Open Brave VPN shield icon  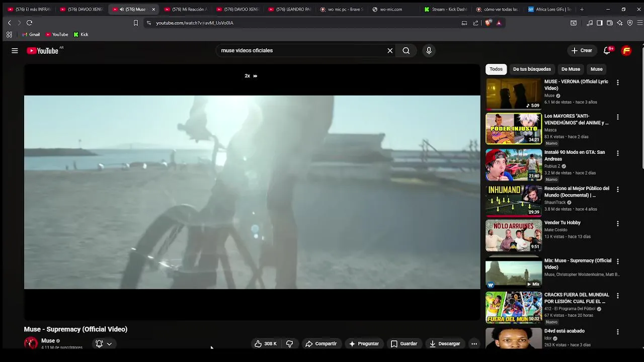click(x=630, y=23)
